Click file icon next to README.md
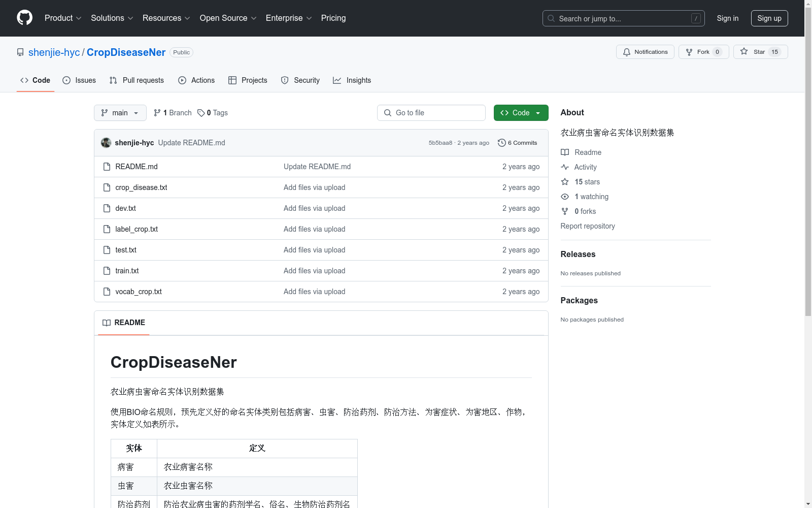Image resolution: width=812 pixels, height=508 pixels. click(x=107, y=167)
